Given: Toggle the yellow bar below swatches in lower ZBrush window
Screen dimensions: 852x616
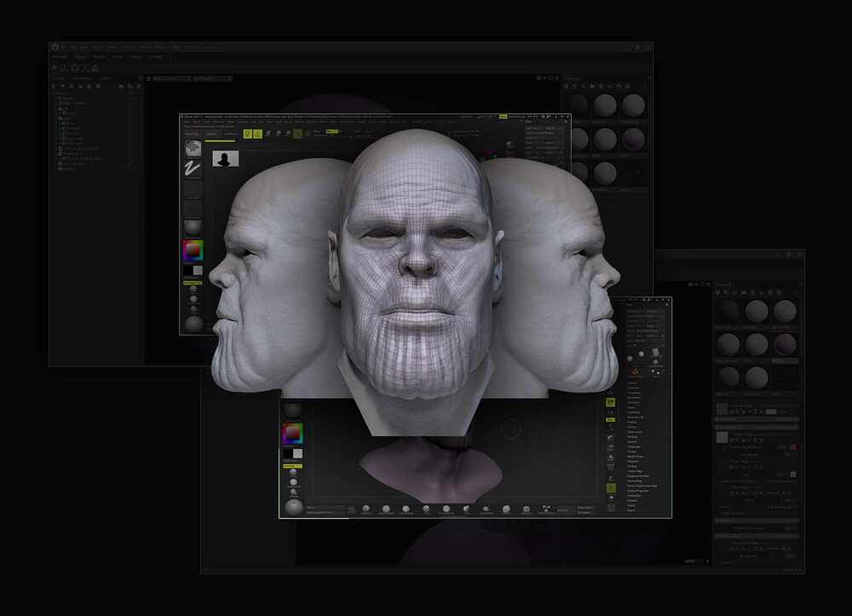Looking at the screenshot, I should click(x=292, y=466).
